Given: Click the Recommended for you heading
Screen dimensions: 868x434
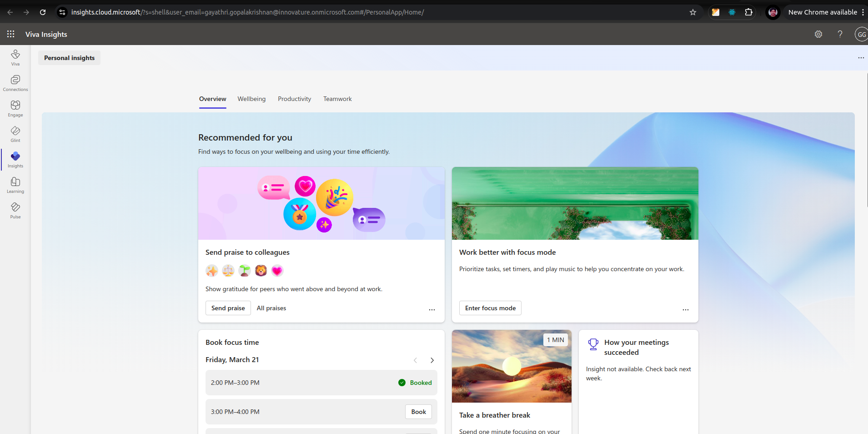Looking at the screenshot, I should click(x=246, y=137).
